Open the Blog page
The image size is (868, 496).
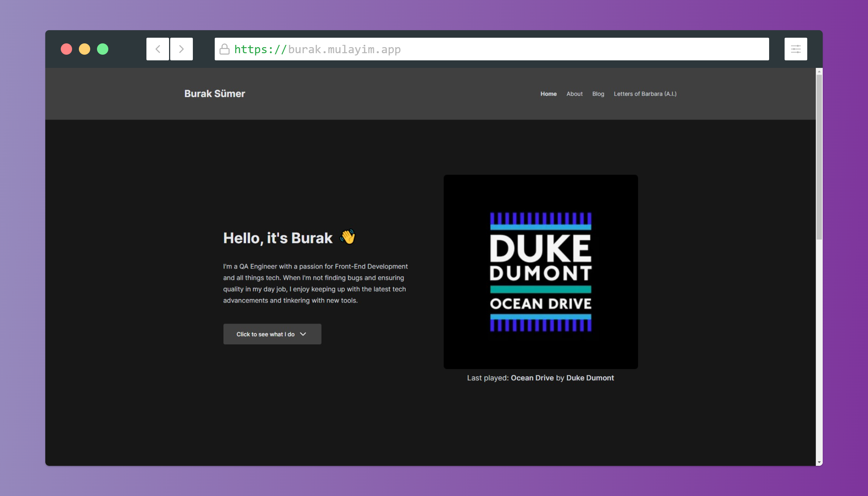point(598,94)
